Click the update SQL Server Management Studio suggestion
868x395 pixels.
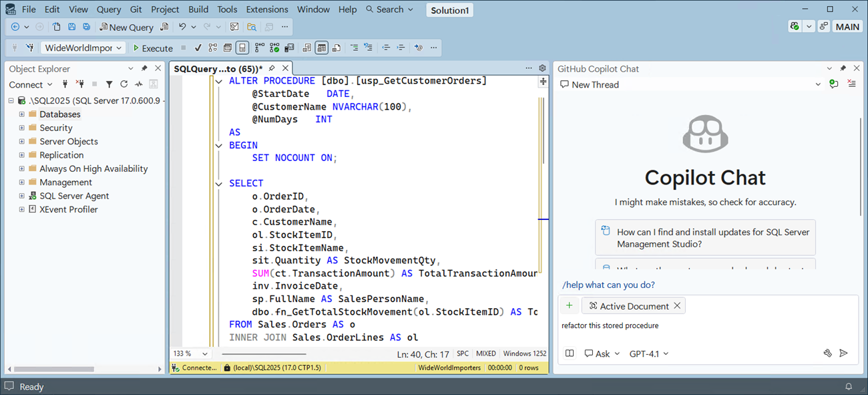coord(705,238)
